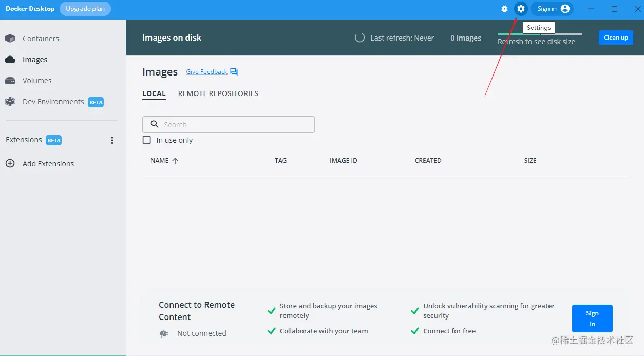Click the 'Not connected' status text
The width and height of the screenshot is (644, 356).
tap(202, 333)
